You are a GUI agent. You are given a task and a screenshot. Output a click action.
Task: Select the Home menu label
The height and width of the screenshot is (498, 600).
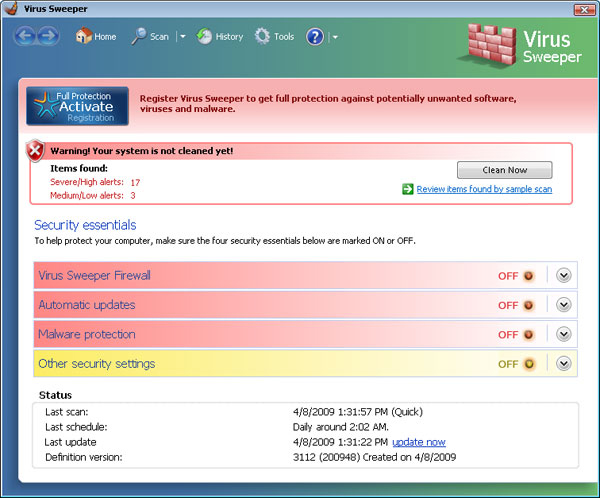pos(105,37)
